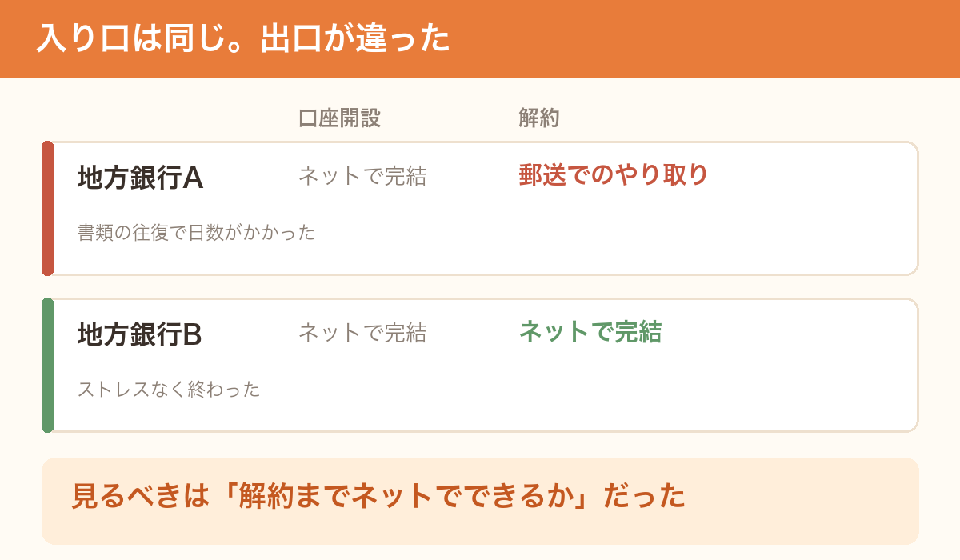960x560 pixels.
Task: Click the orange header banner
Action: [x=480, y=38]
